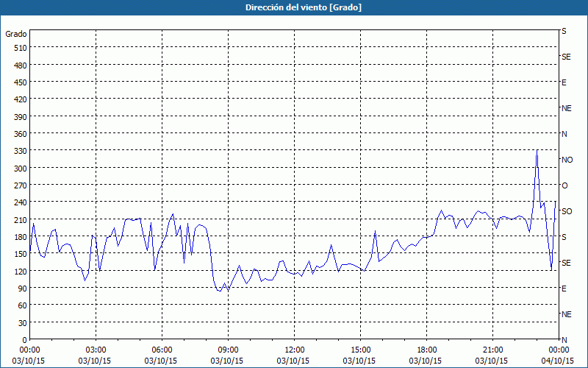Pick the 420 y-axis tick label
Viewport: 588px width, 368px height.
click(x=21, y=99)
